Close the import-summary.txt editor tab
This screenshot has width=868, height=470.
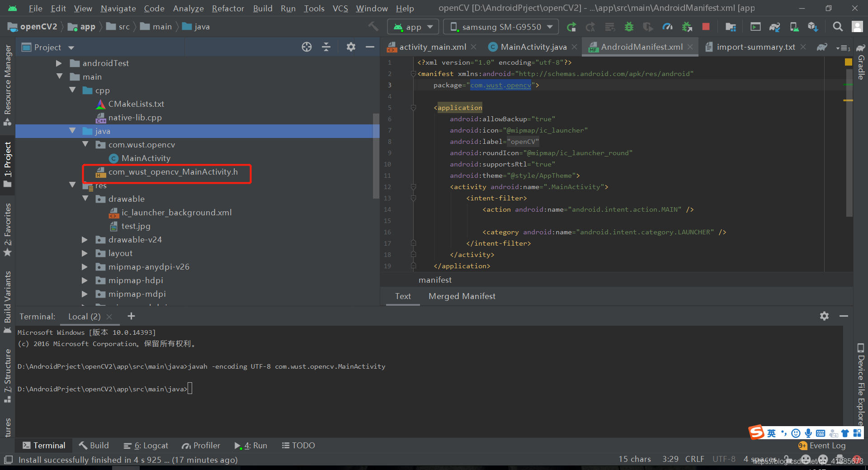tap(803, 47)
